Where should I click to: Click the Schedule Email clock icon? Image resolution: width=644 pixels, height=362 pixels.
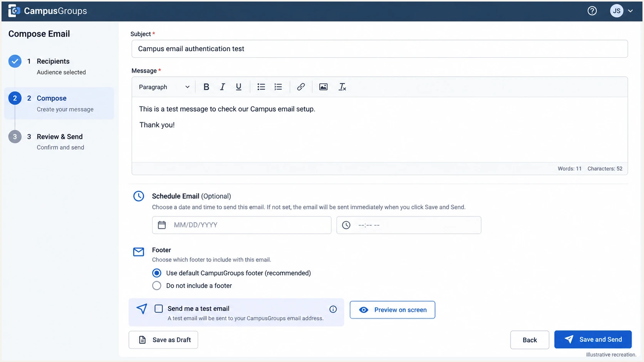click(139, 196)
